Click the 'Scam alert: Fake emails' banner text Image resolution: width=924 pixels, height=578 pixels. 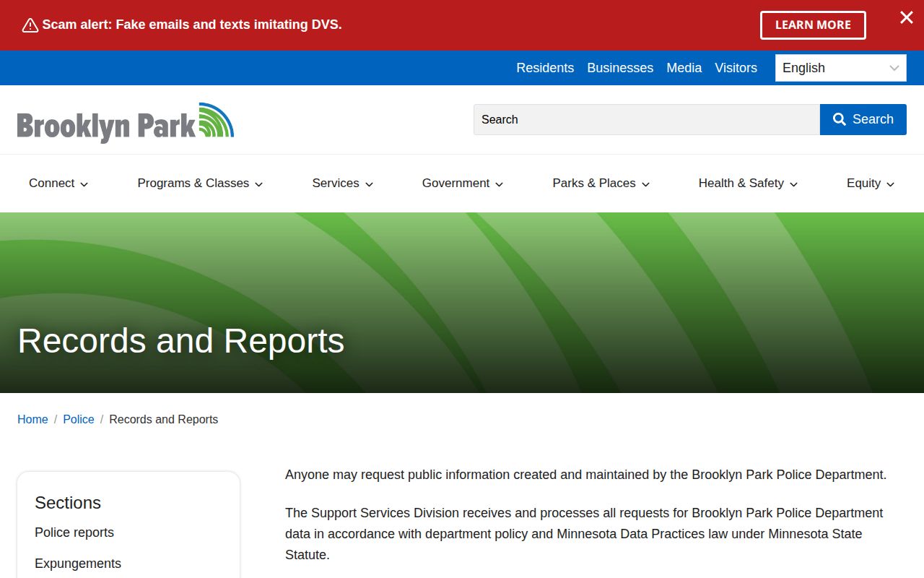point(192,25)
